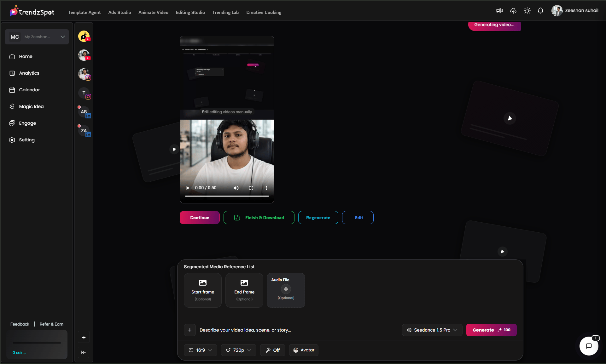Open the Refer & Earn link
Viewport: 606px width, 364px height.
[x=51, y=324]
